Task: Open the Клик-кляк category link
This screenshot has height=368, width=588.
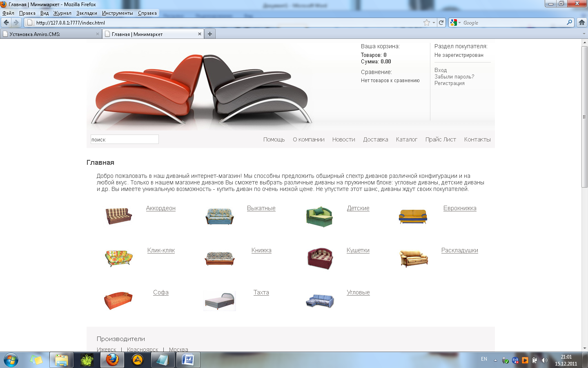Action: (x=161, y=250)
